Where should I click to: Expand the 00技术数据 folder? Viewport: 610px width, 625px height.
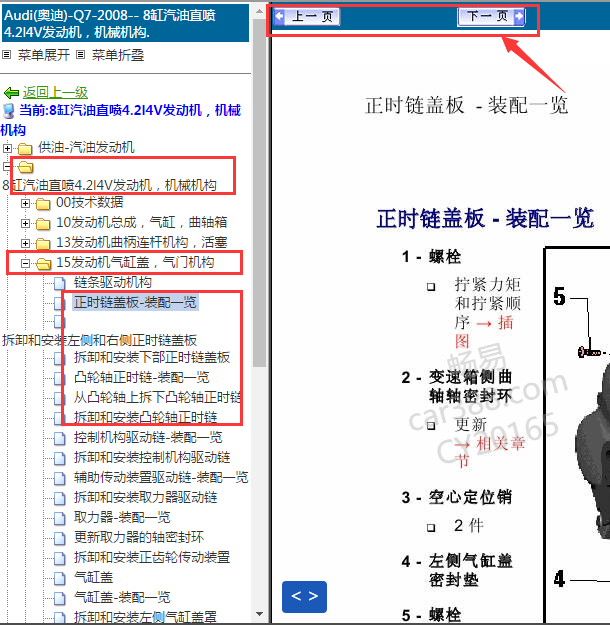point(25,203)
